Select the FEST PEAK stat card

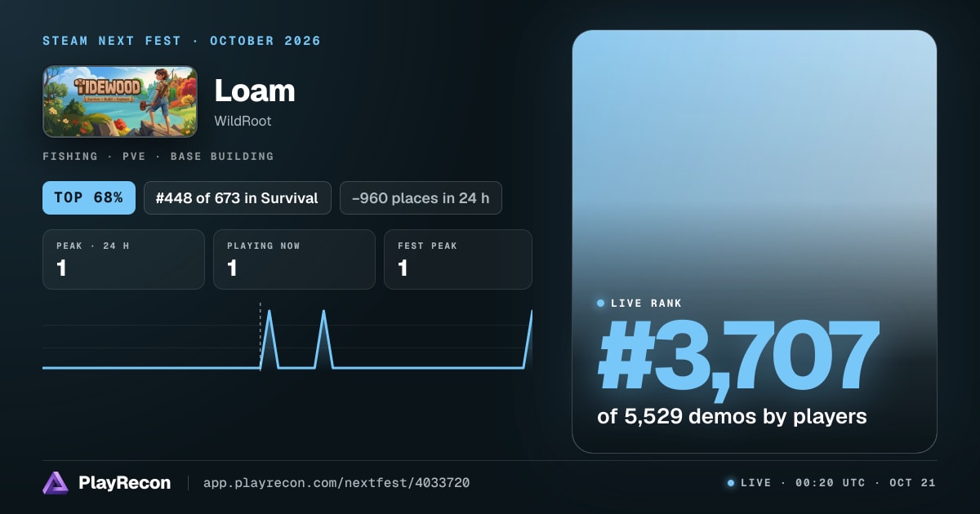click(x=458, y=259)
